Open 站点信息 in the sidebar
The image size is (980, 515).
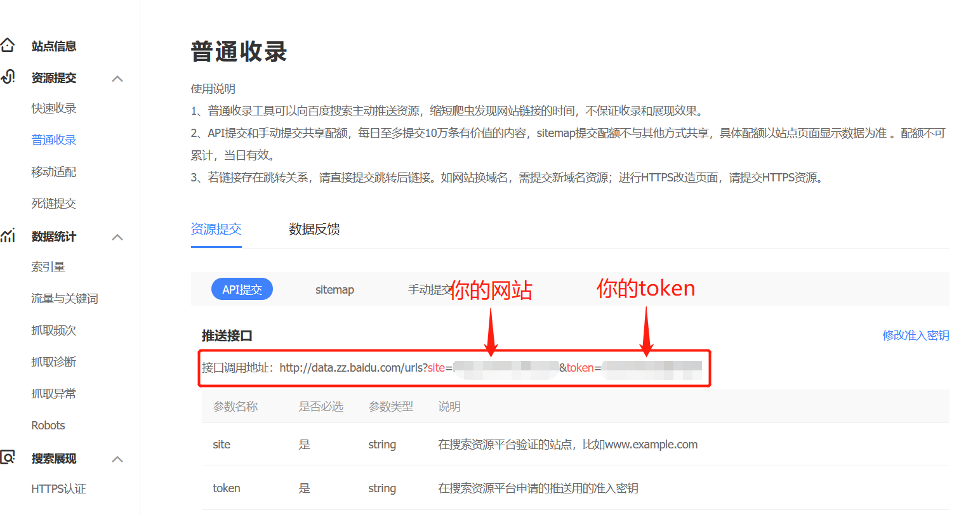tap(54, 46)
